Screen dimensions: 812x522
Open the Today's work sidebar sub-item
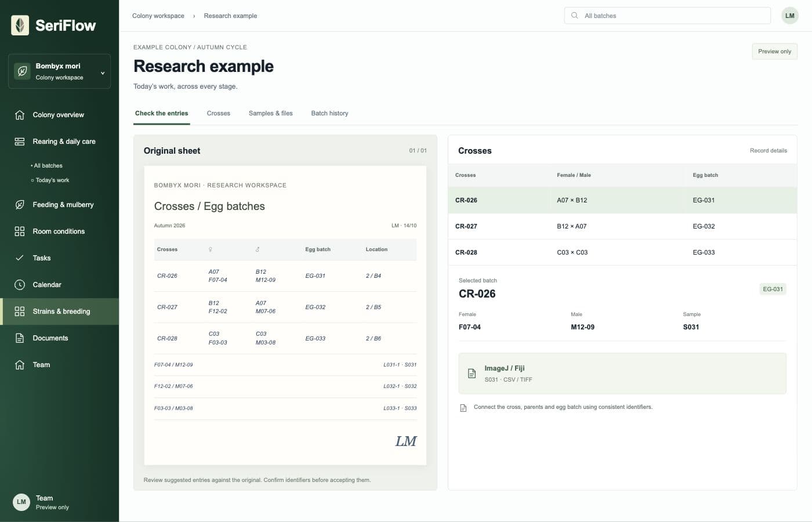tap(50, 180)
